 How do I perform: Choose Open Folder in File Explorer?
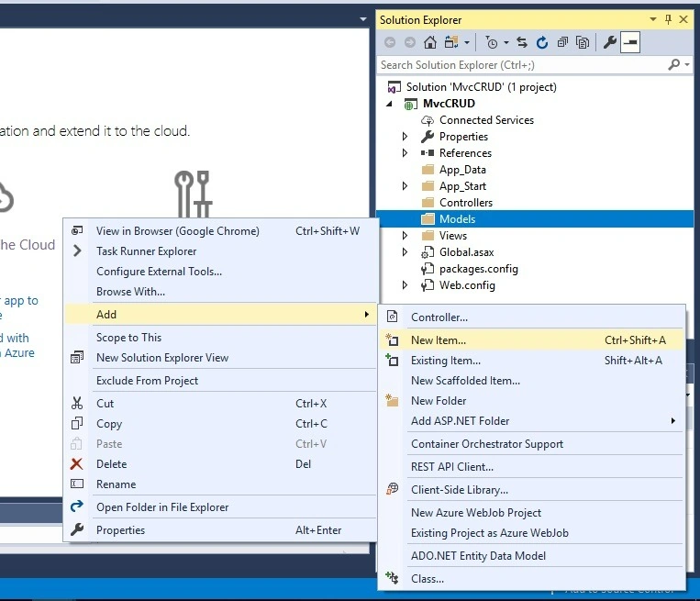click(x=220, y=507)
